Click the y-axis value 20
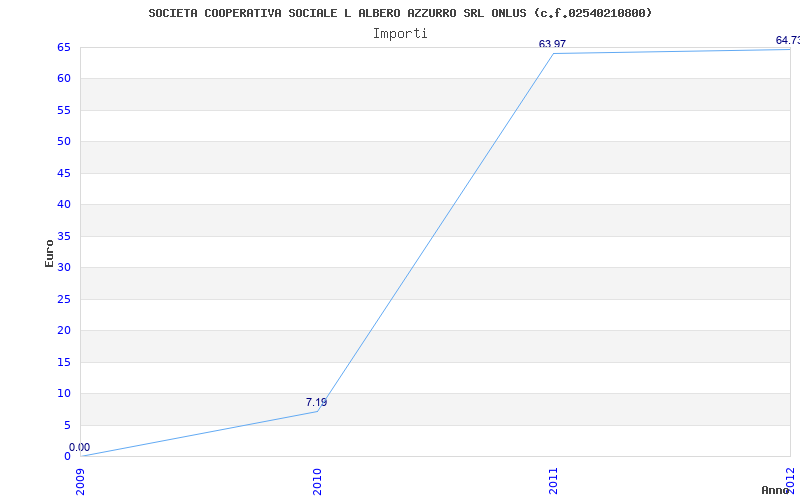The width and height of the screenshot is (800, 500). click(64, 331)
